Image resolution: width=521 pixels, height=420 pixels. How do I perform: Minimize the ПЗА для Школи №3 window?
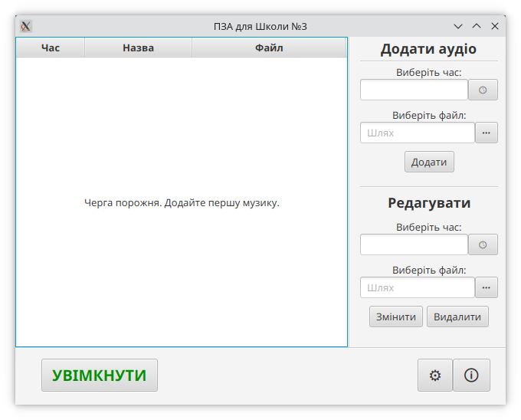(x=458, y=26)
